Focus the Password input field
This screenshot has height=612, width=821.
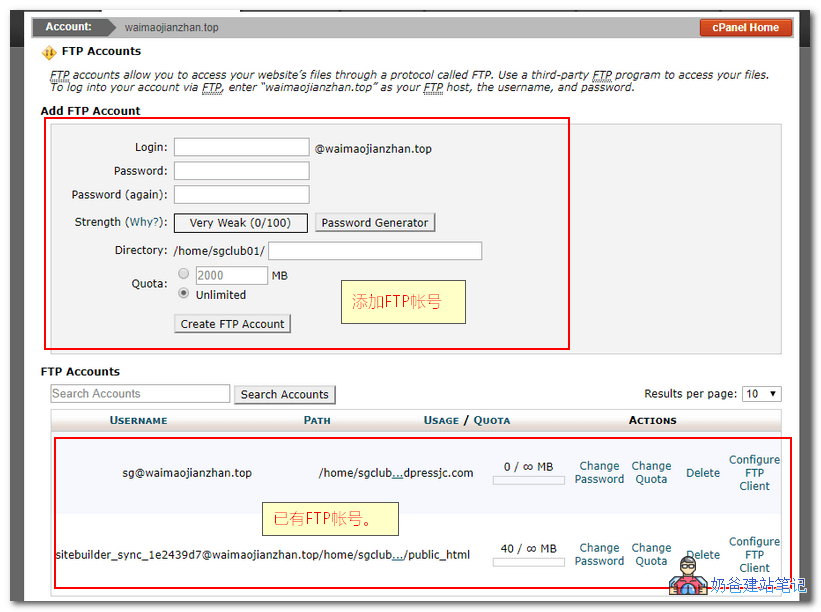[x=241, y=171]
